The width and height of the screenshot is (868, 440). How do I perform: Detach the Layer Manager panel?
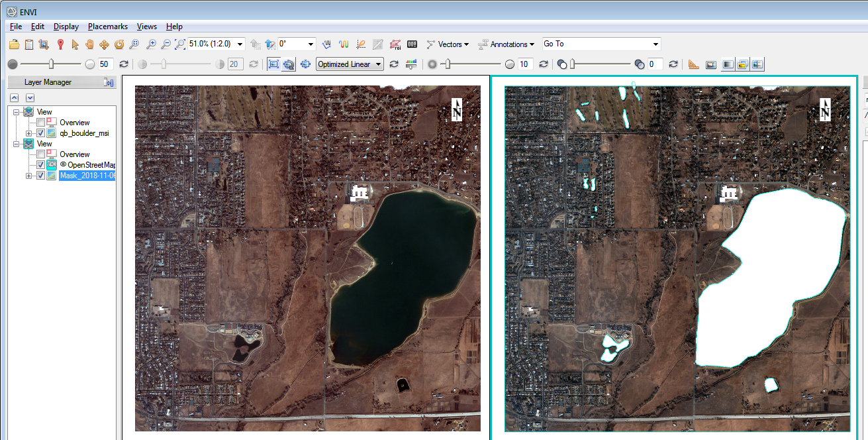(109, 82)
